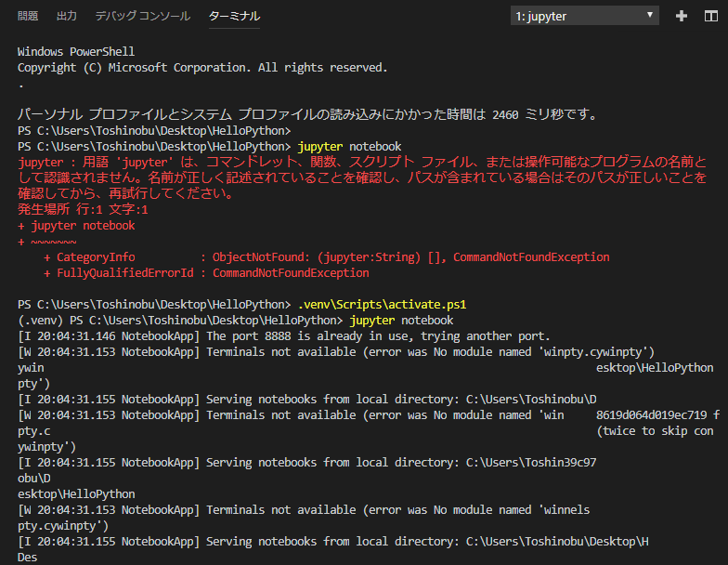The width and height of the screenshot is (728, 565).
Task: Click the 'Windows PowerShell' header line
Action: click(76, 52)
